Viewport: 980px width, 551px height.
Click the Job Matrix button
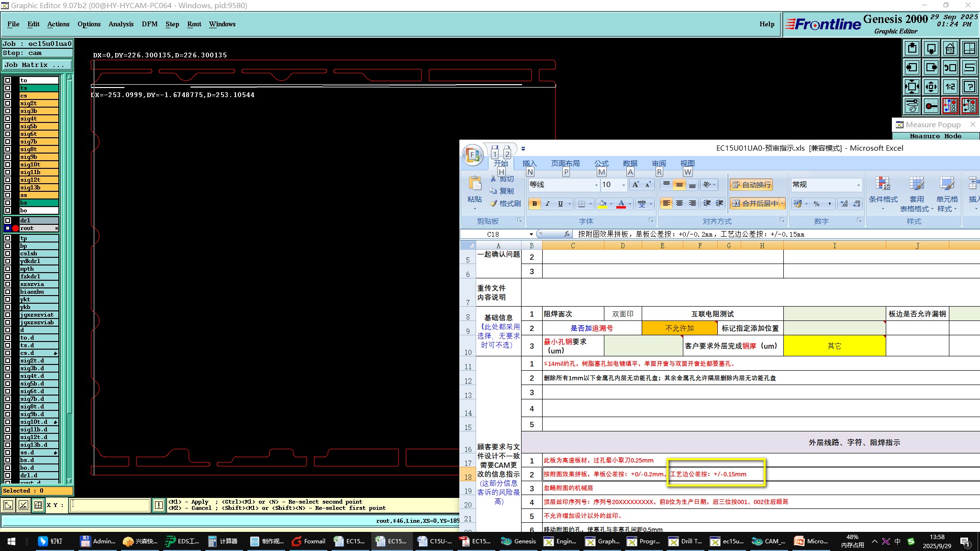click(x=37, y=65)
